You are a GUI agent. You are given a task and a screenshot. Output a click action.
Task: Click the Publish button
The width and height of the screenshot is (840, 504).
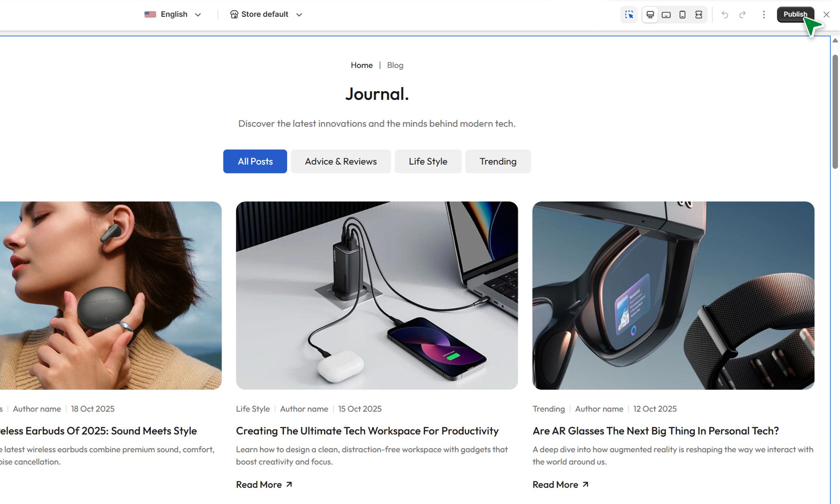pyautogui.click(x=795, y=14)
